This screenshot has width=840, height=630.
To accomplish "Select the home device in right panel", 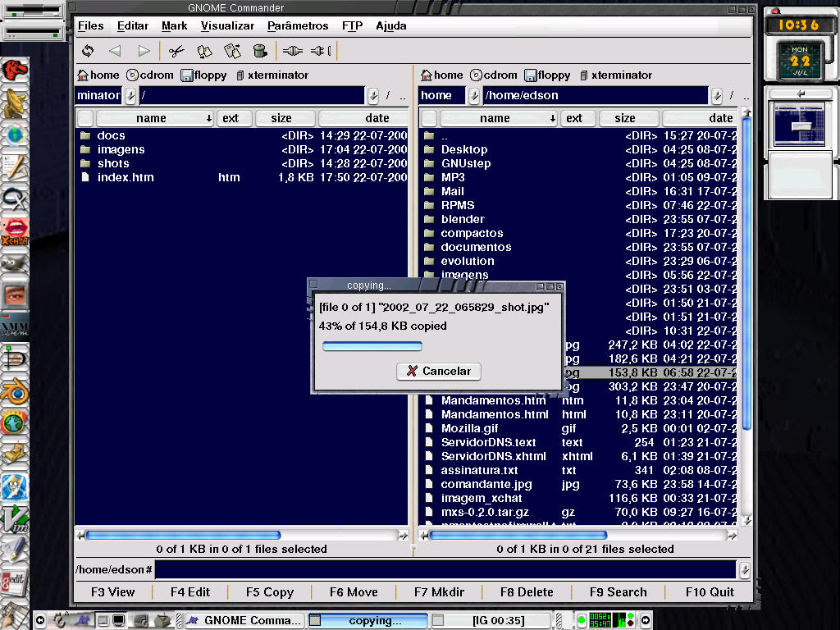I will pos(442,75).
